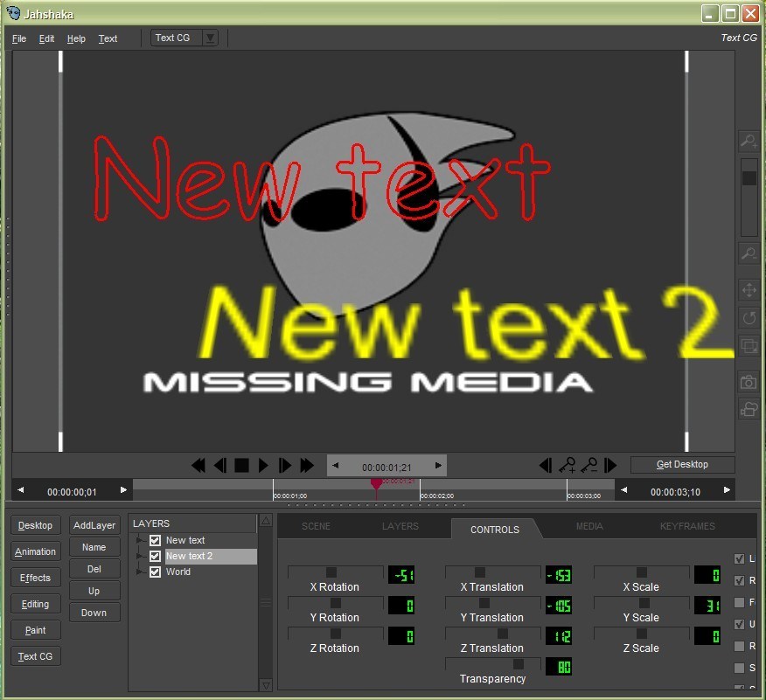The image size is (766, 700).
Task: Click the camera snapshot icon
Action: point(749,382)
